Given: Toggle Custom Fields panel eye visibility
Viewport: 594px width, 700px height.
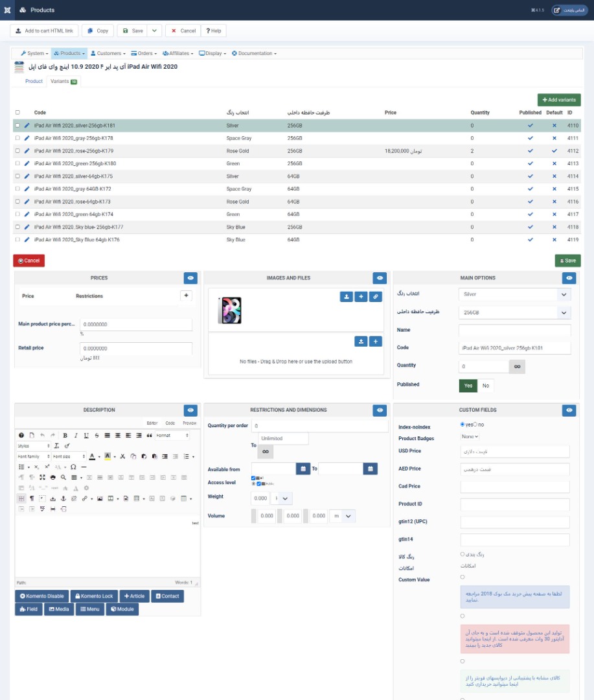Looking at the screenshot, I should pos(569,410).
